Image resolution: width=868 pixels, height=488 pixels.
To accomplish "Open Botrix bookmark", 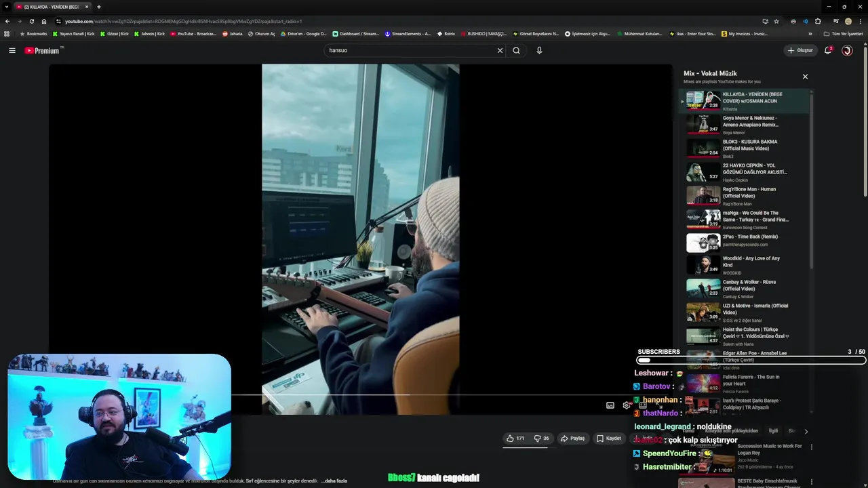I will (446, 34).
